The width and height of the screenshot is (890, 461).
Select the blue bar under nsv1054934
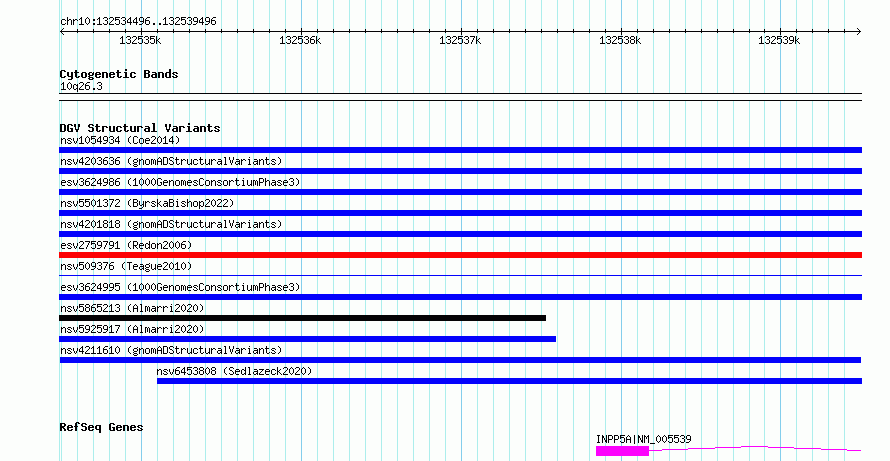pos(460,150)
